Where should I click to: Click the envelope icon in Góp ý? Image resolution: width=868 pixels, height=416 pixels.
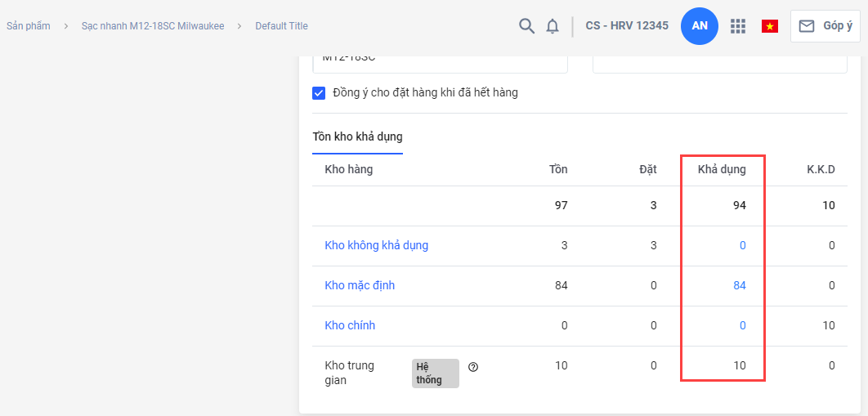[807, 26]
